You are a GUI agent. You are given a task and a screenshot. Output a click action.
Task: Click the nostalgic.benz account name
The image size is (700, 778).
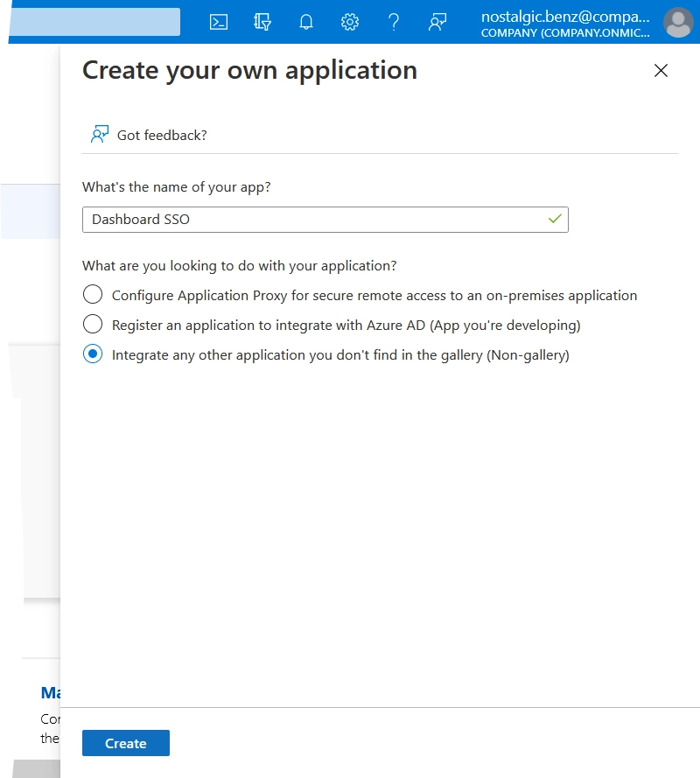tap(565, 17)
